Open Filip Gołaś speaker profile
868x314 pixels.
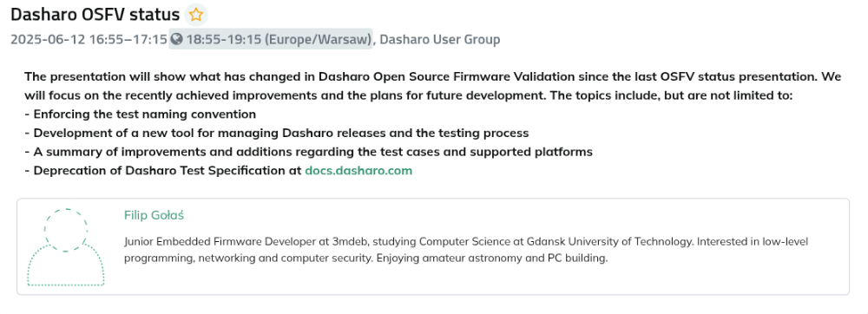[154, 215]
